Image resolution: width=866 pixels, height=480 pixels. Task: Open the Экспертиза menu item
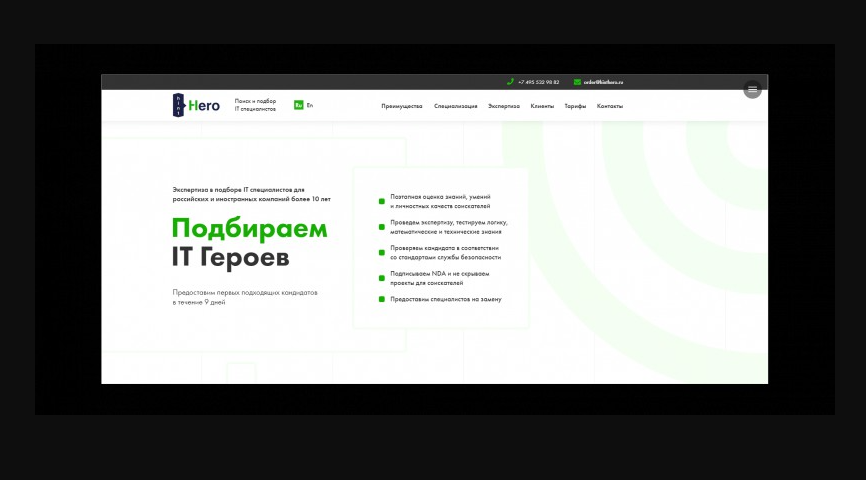tap(504, 106)
